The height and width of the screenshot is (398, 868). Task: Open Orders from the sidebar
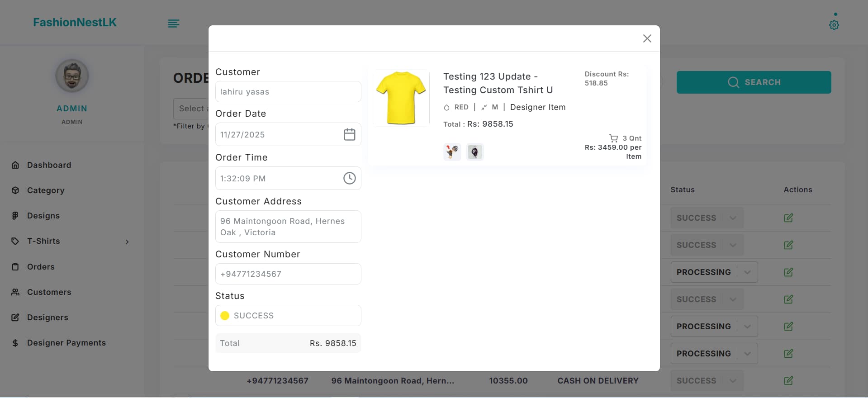(x=41, y=267)
